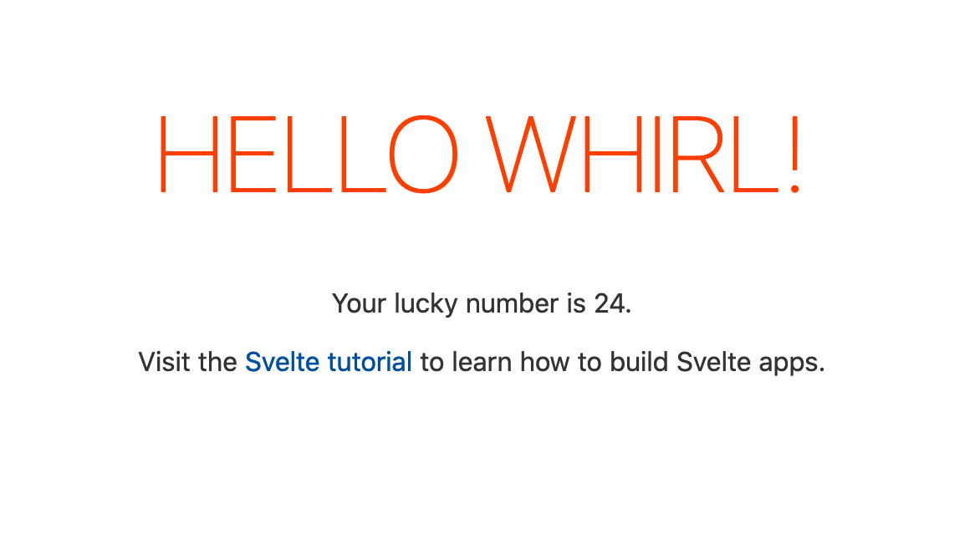Click the word HELLO in the heading
The height and width of the screenshot is (560, 980).
(x=308, y=155)
